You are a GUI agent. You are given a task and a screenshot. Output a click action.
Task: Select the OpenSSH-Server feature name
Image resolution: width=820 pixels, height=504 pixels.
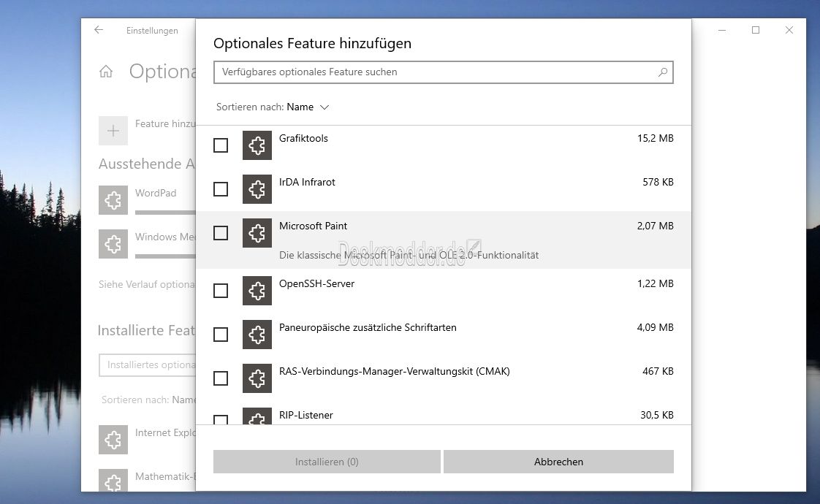[x=317, y=284]
